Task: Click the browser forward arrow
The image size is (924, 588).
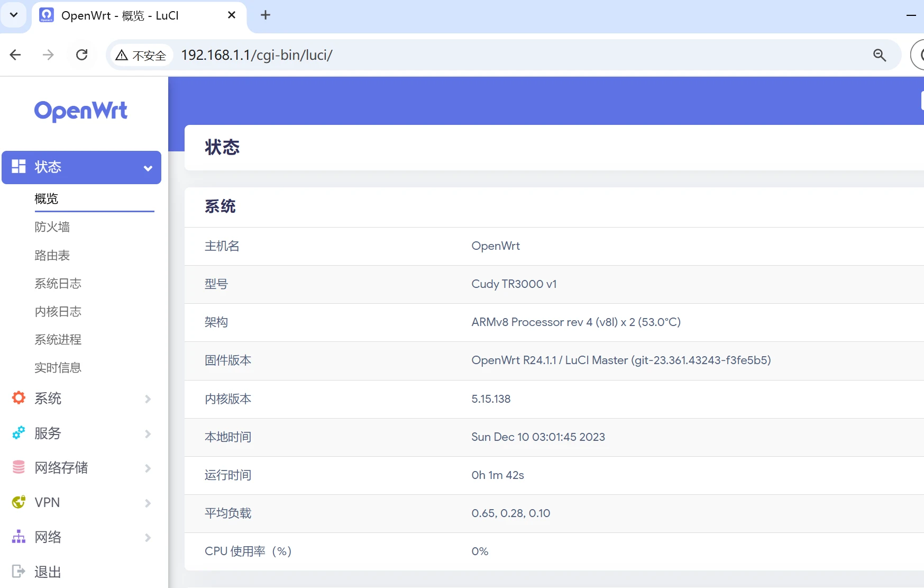Action: 48,55
